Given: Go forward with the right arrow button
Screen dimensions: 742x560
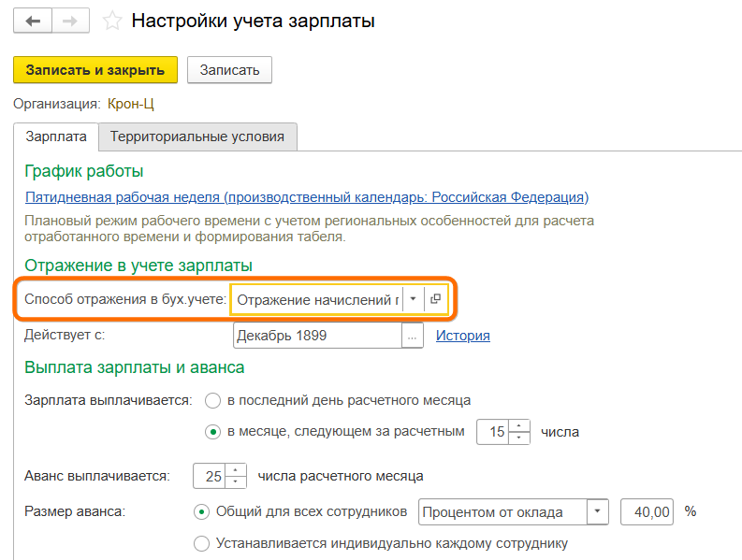Looking at the screenshot, I should 70,22.
